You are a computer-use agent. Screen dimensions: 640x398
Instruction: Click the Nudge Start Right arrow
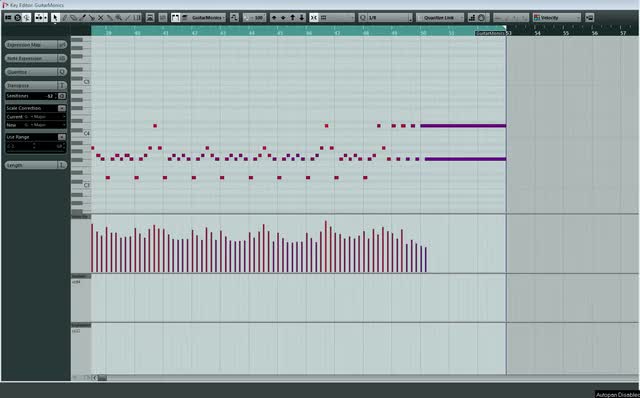coord(283,18)
